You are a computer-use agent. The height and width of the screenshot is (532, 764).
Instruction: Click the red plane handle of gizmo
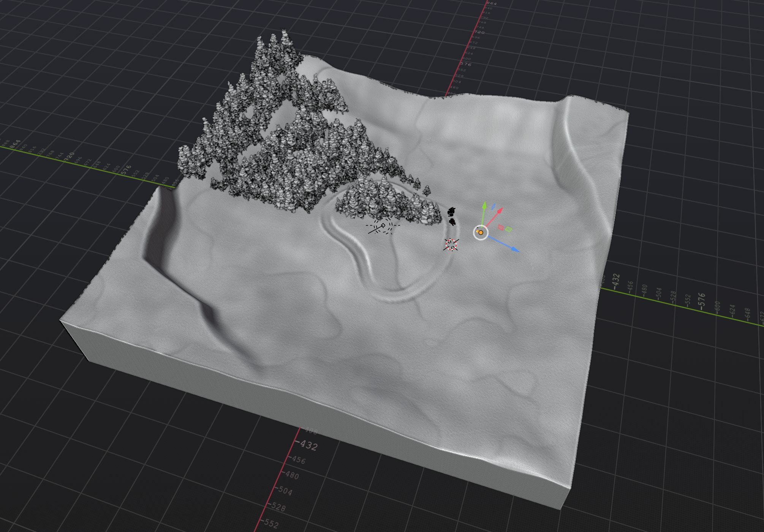(501, 227)
